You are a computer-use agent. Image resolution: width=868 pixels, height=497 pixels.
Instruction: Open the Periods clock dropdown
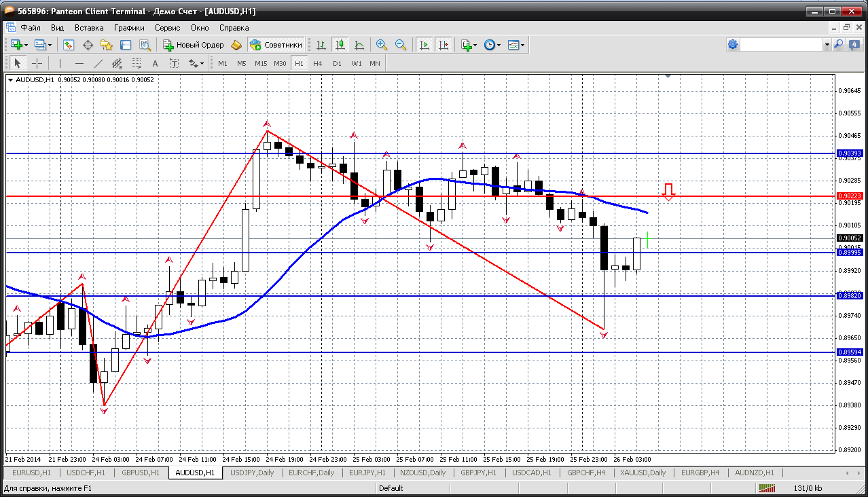tap(492, 45)
